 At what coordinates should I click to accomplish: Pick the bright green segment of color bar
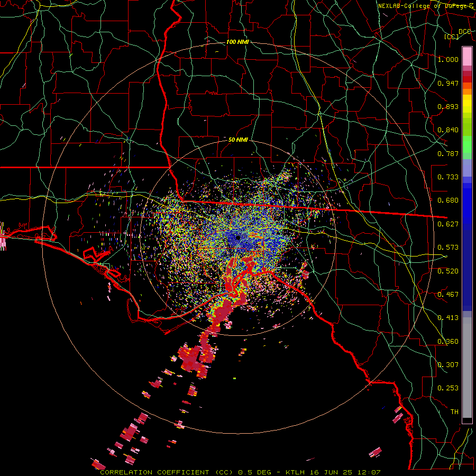(x=467, y=144)
